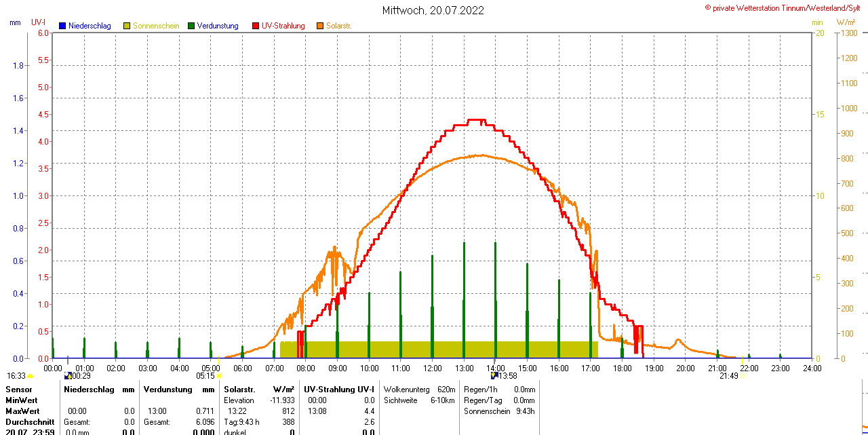868x435 pixels.
Task: Click the Niederschlag legend label
Action: tap(90, 26)
